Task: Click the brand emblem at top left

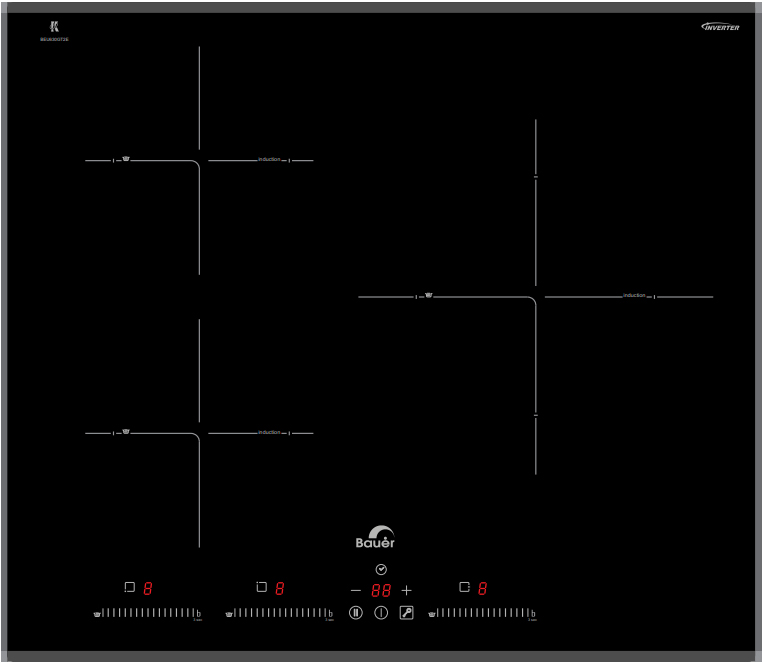Action: (x=54, y=27)
